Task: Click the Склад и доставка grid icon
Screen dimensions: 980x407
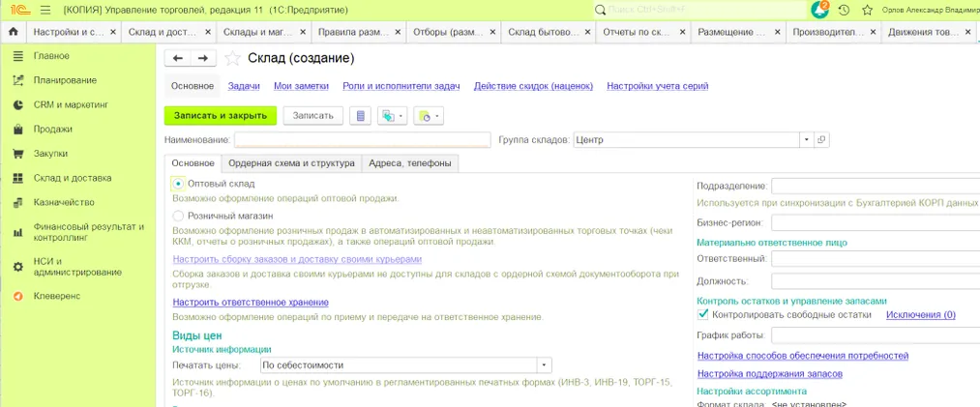Action: click(x=18, y=178)
